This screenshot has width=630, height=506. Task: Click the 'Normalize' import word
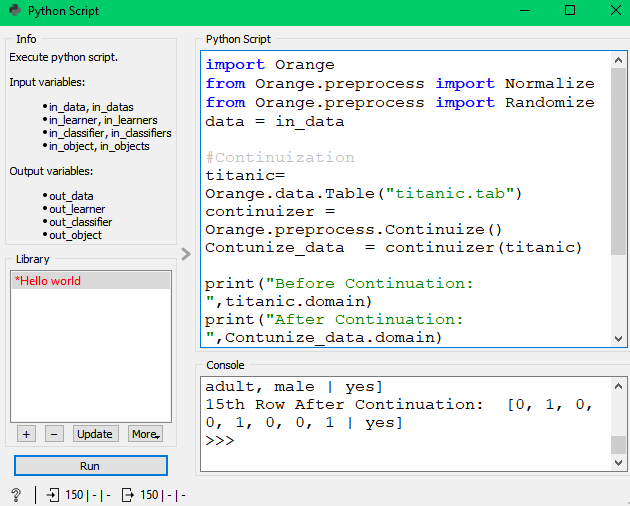550,84
